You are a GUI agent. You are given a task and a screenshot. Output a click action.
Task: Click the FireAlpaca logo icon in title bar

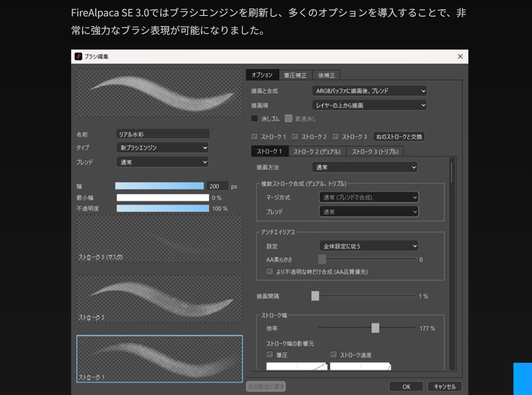[x=78, y=57]
